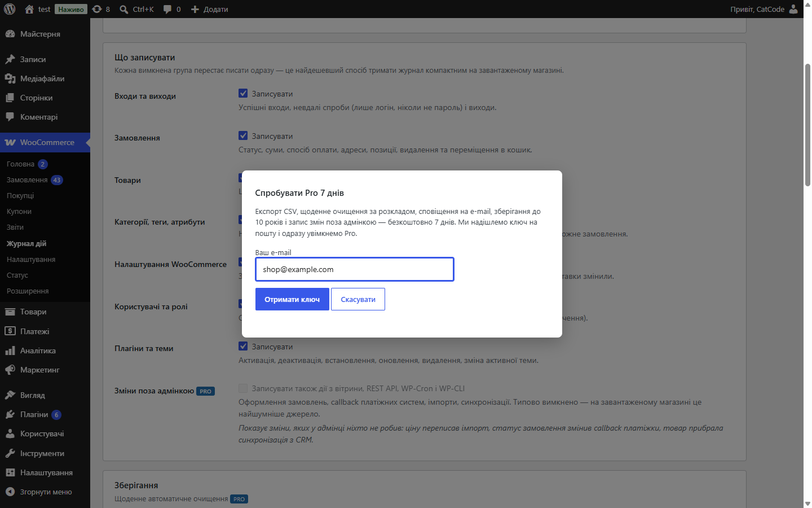The width and height of the screenshot is (812, 508).
Task: Click Користувачі та ролі row label
Action: (x=151, y=306)
